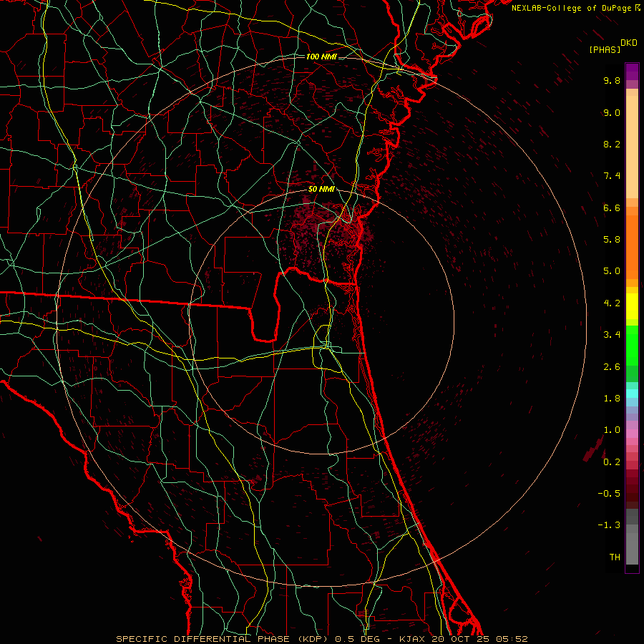Screen dimensions: 644x644
Task: Pick the bright green color bar segment
Action: point(632,345)
